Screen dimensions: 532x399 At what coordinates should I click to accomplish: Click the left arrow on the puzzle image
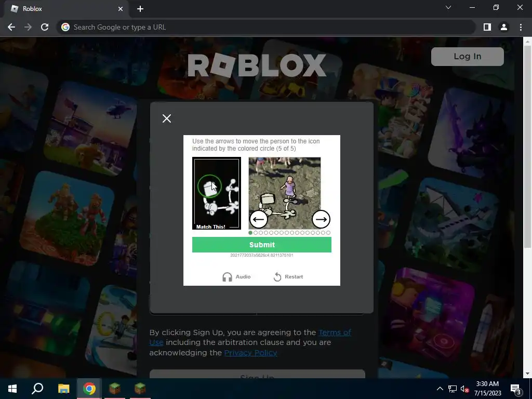[x=259, y=219]
